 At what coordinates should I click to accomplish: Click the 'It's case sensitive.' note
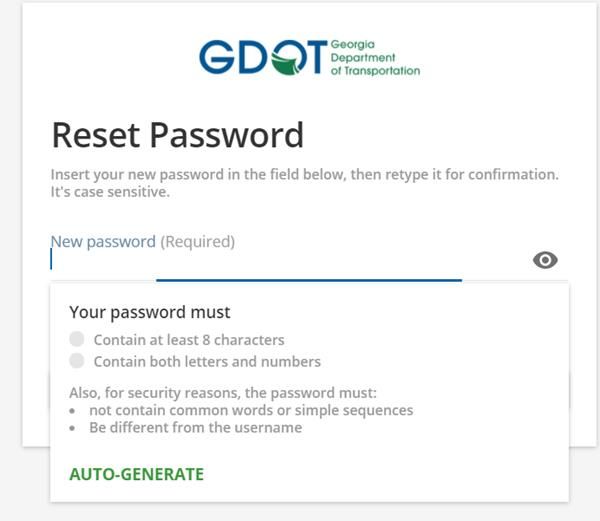pyautogui.click(x=110, y=192)
